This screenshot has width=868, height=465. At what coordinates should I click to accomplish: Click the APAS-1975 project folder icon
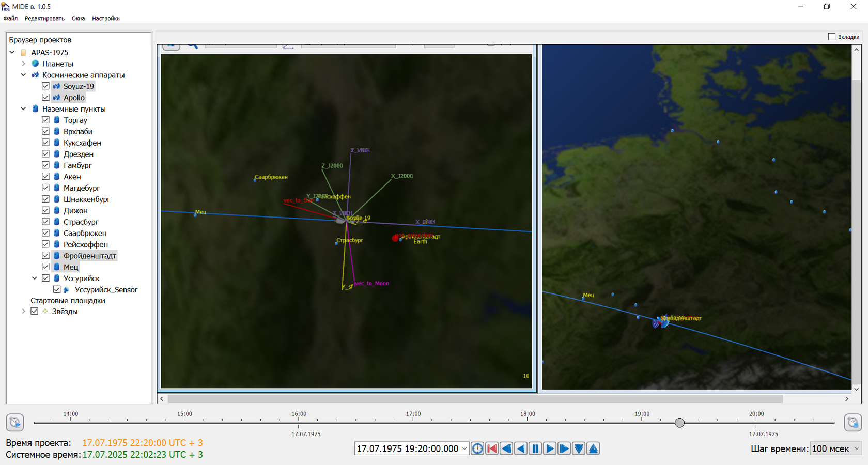tap(23, 52)
